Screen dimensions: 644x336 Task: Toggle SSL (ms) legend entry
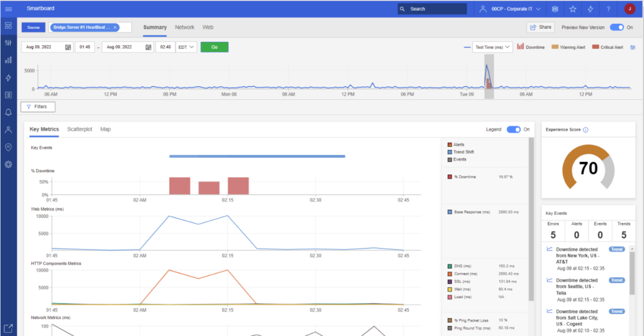point(459,281)
